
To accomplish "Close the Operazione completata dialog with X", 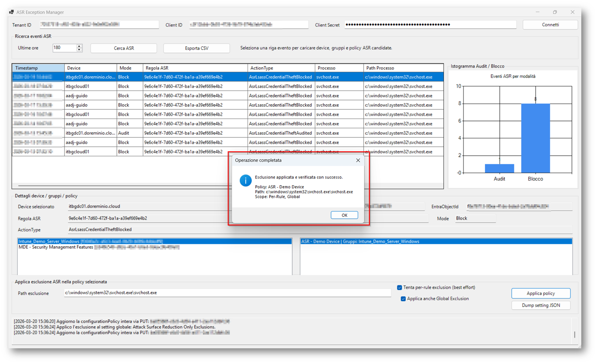I will pyautogui.click(x=358, y=160).
